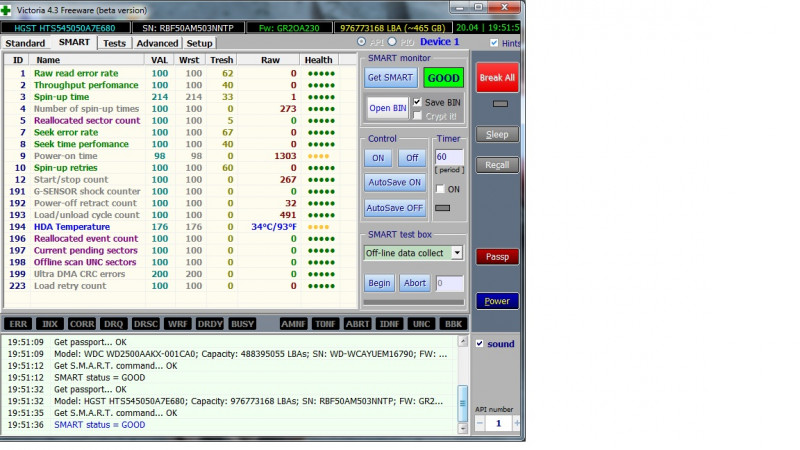Screen dimensions: 800x450
Task: Click the BBK error indicator
Action: pyautogui.click(x=452, y=324)
